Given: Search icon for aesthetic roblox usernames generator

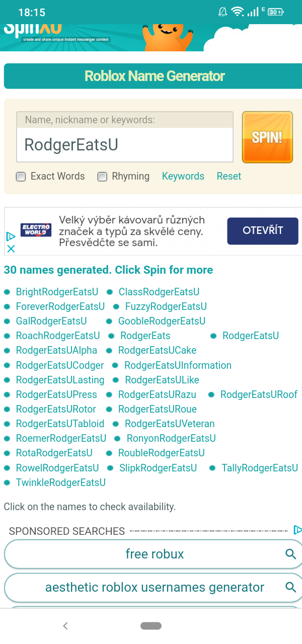Looking at the screenshot, I should (x=290, y=587).
